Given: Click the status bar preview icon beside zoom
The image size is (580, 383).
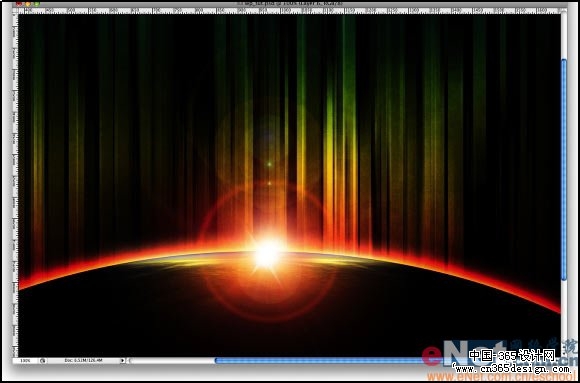Looking at the screenshot, I should [43, 360].
